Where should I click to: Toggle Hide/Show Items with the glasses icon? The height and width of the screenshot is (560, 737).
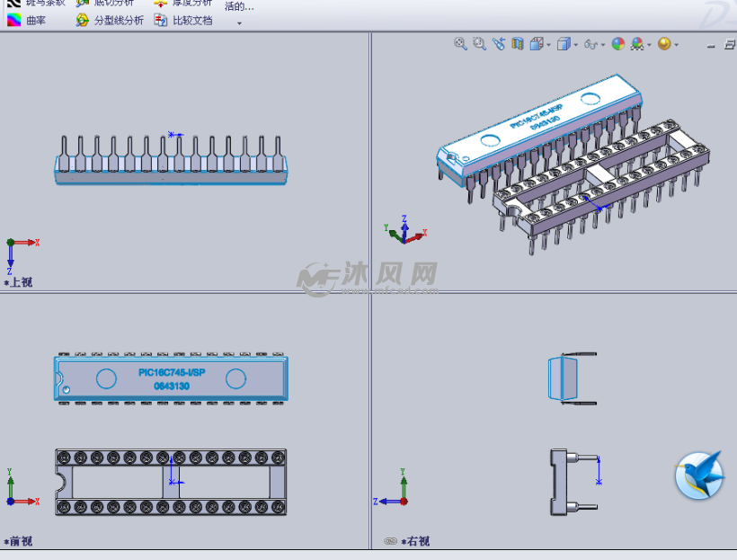pos(590,43)
